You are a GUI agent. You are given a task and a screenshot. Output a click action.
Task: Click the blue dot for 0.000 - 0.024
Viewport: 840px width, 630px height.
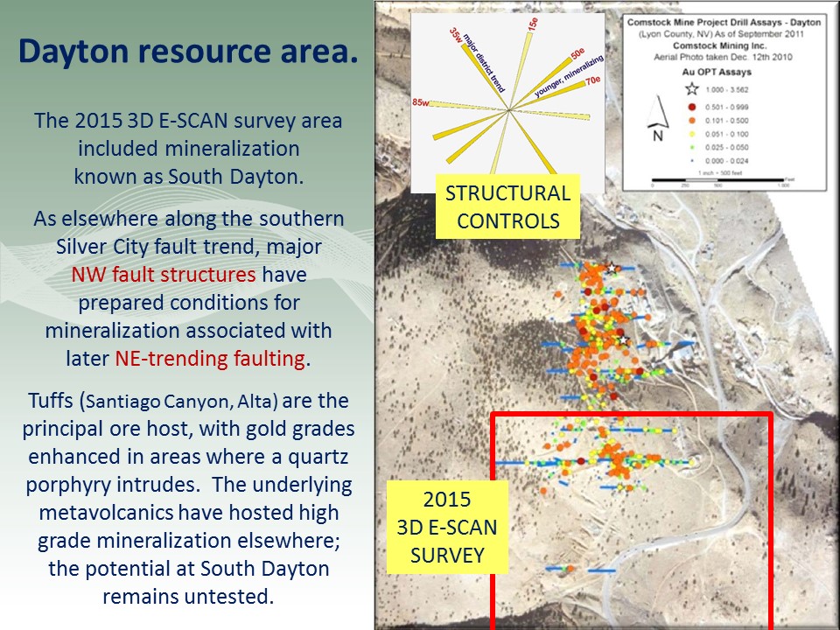(x=692, y=161)
